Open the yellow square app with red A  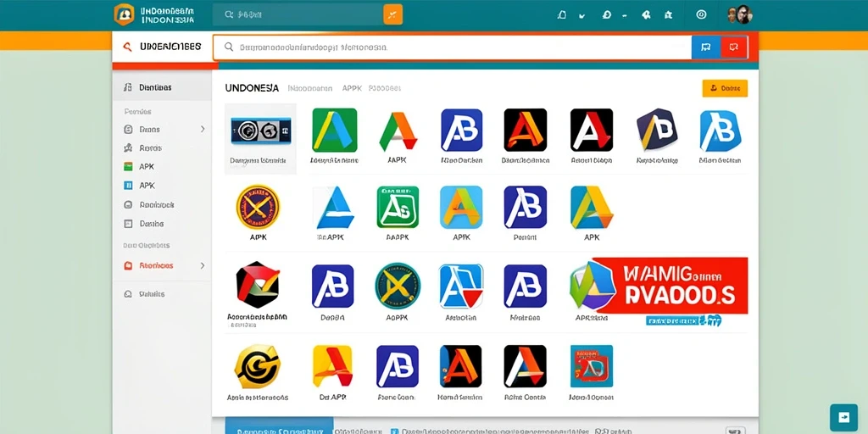[332, 366]
